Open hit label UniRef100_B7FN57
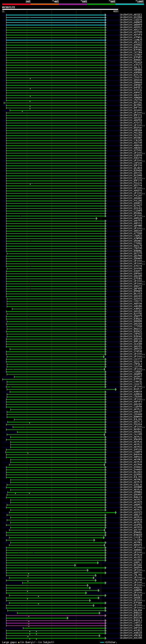Screen dimensions: 146x644 coord(131,58)
